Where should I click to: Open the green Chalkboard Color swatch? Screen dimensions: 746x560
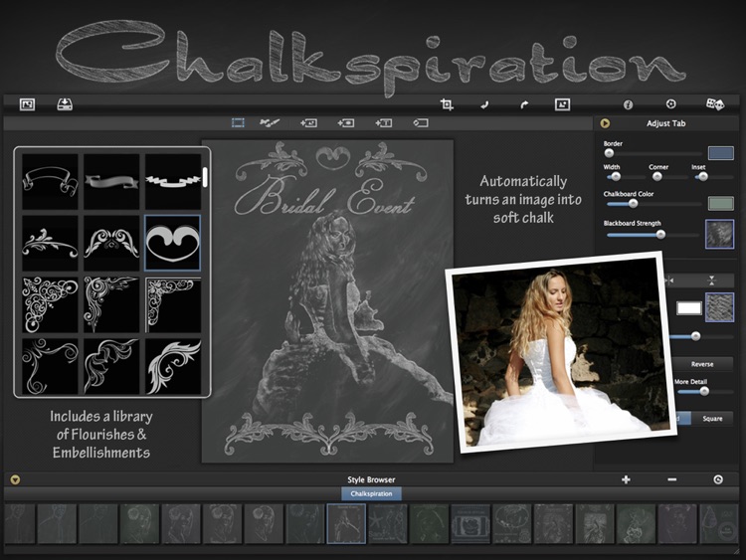tap(721, 204)
